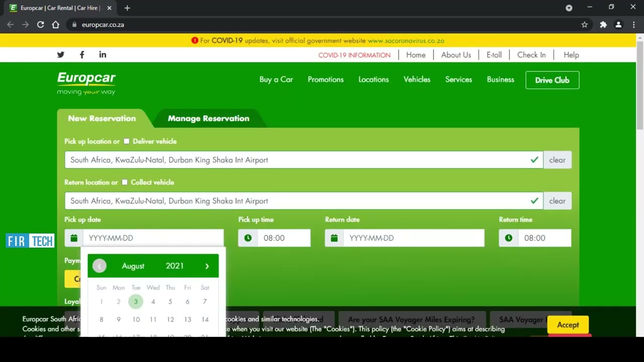Open Europcar LinkedIn page icon

click(x=103, y=55)
